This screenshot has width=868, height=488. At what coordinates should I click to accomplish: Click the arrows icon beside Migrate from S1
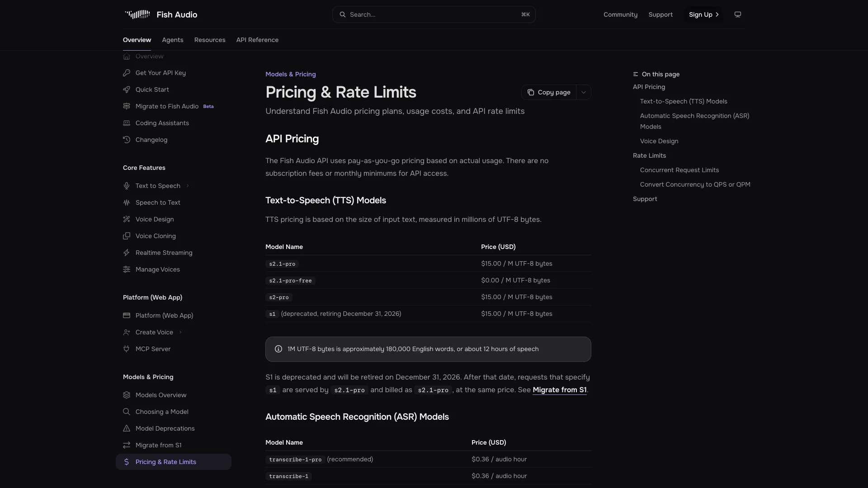(127, 445)
